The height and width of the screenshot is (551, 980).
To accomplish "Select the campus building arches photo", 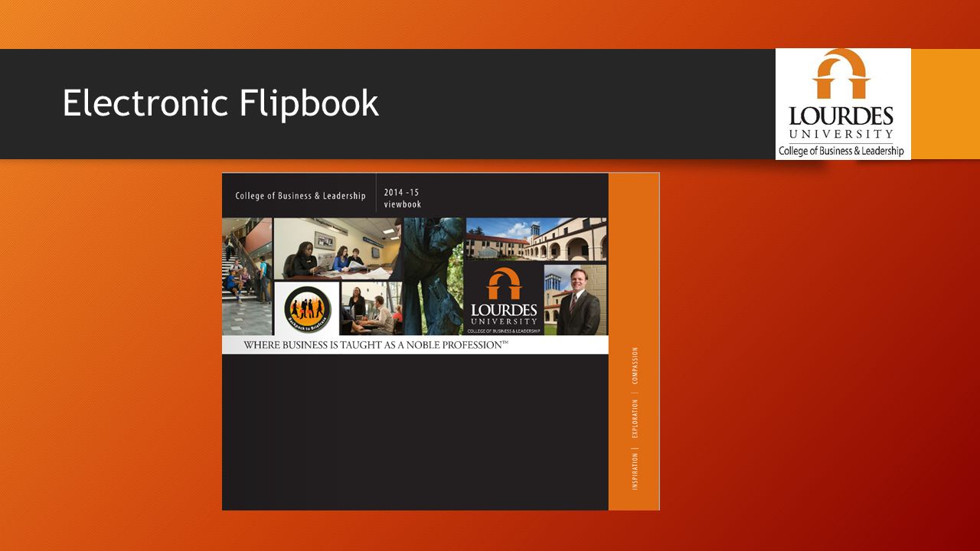I will (x=536, y=240).
